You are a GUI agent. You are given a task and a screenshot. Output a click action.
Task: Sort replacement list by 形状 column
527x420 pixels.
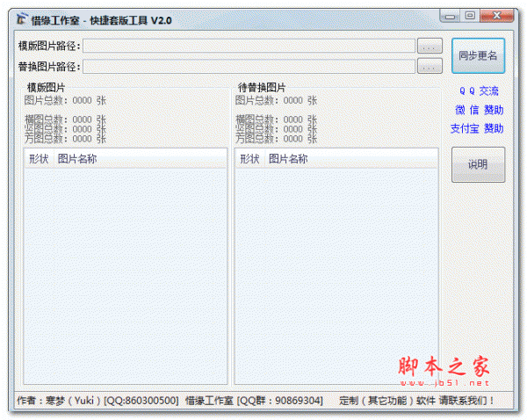[x=249, y=159]
